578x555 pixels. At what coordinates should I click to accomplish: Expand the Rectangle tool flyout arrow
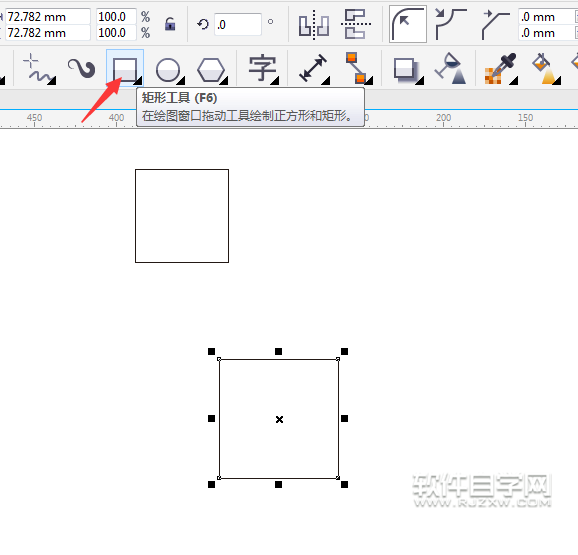click(138, 81)
